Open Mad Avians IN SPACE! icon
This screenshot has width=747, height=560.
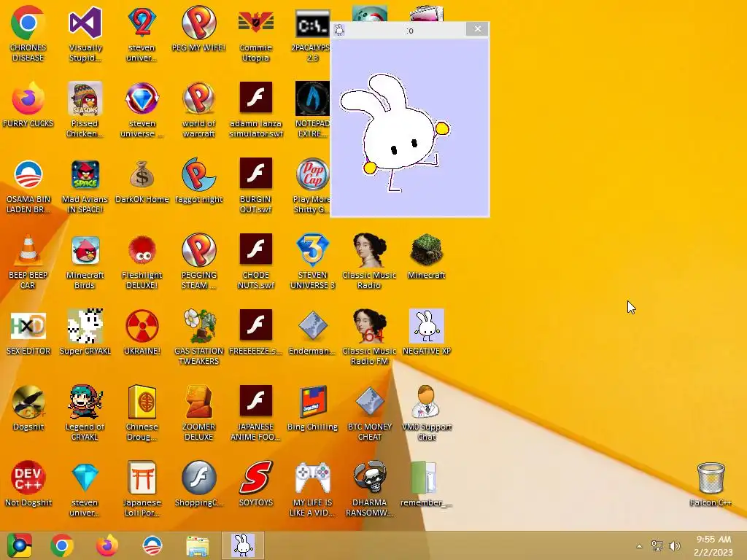tap(85, 175)
